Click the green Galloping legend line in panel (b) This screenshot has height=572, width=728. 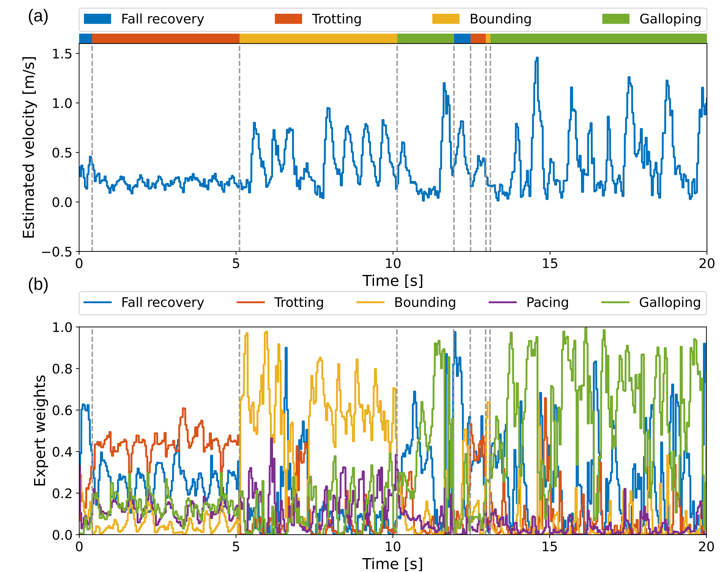[616, 302]
